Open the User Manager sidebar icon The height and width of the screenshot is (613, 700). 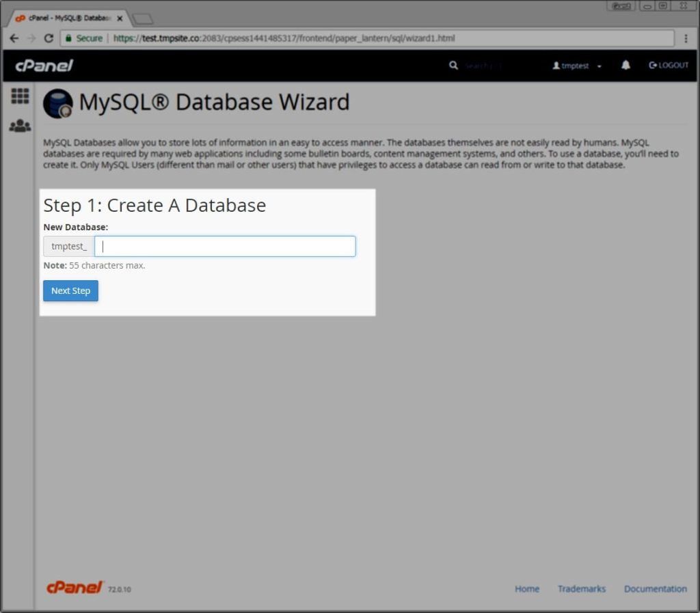[x=20, y=126]
